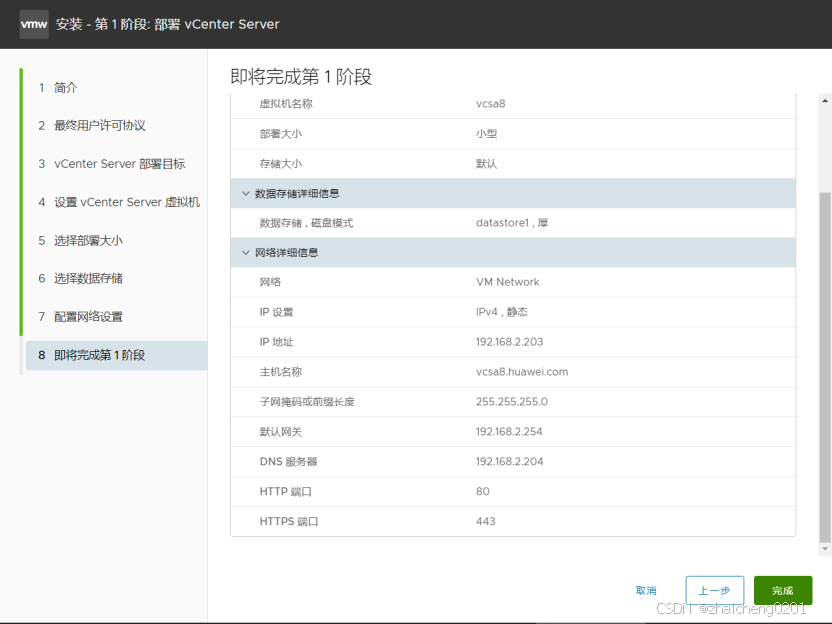Click the title 安装 - 第 1 阶段: 部署 vCenter Server

pyautogui.click(x=167, y=24)
